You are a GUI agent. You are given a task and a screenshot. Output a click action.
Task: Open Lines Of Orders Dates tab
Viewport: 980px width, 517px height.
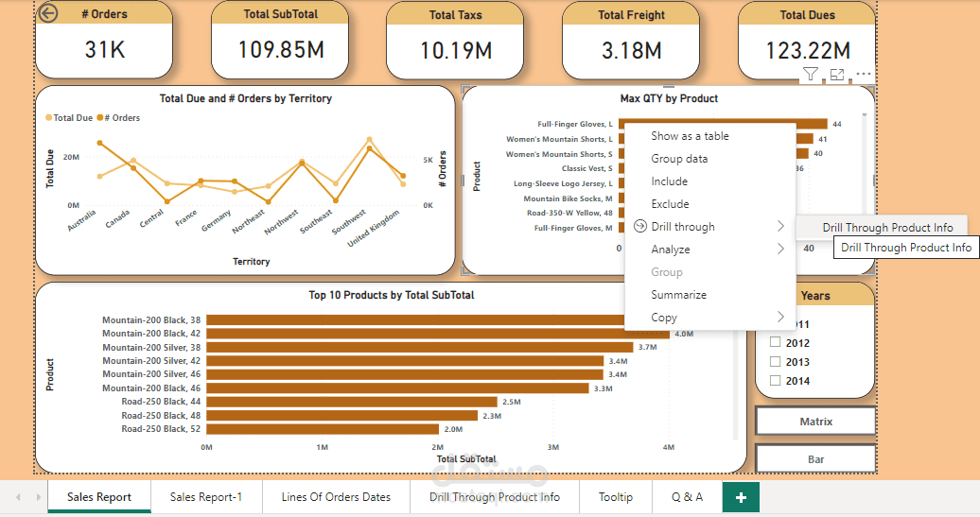[x=336, y=497]
